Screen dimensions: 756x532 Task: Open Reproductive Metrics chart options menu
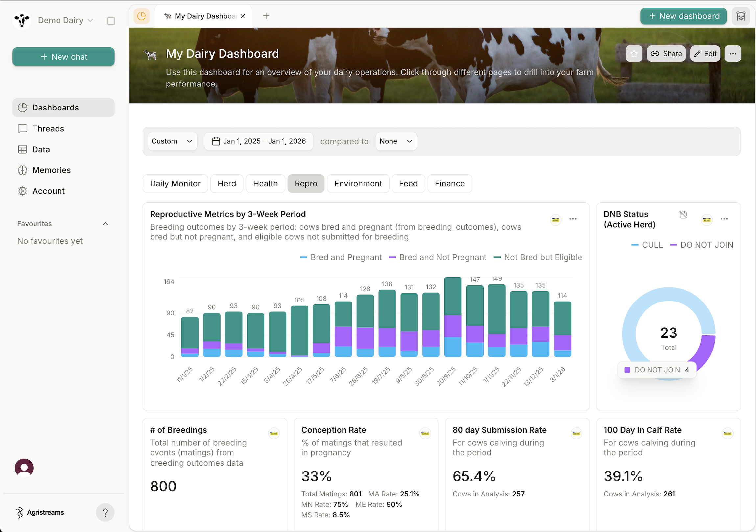(x=573, y=219)
